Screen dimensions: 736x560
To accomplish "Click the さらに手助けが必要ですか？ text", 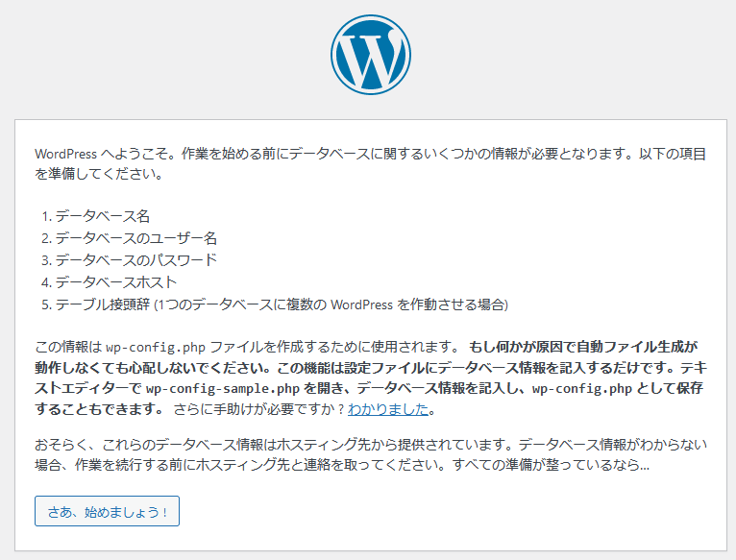I will (259, 409).
